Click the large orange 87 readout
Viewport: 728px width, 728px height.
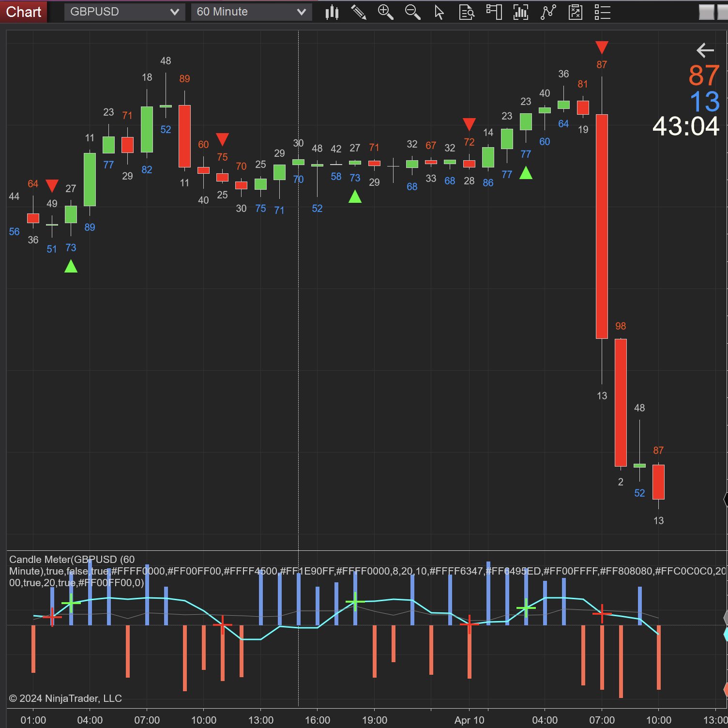[x=704, y=76]
